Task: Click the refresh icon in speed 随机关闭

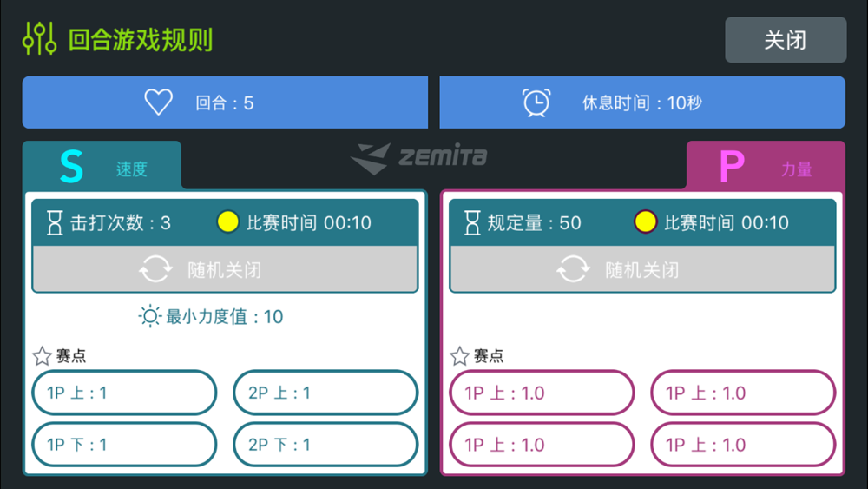Action: tap(155, 270)
